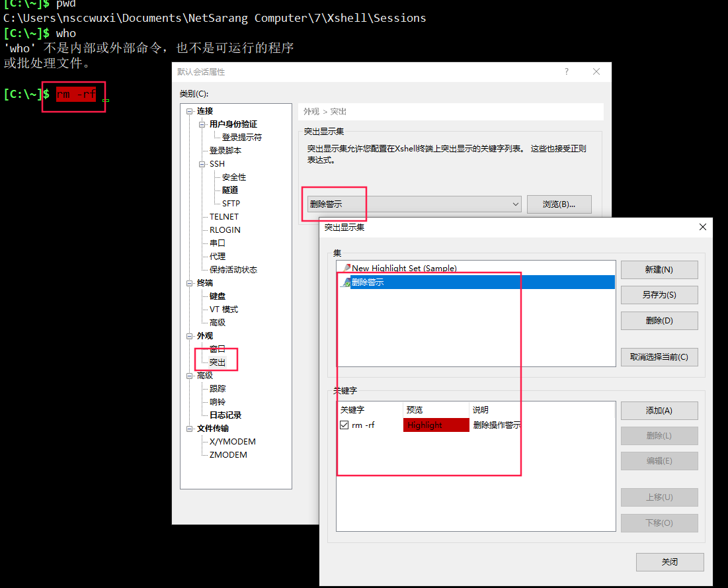Screen dimensions: 728x588
Task: Close the 默认会话属性 dialog
Action: [596, 71]
